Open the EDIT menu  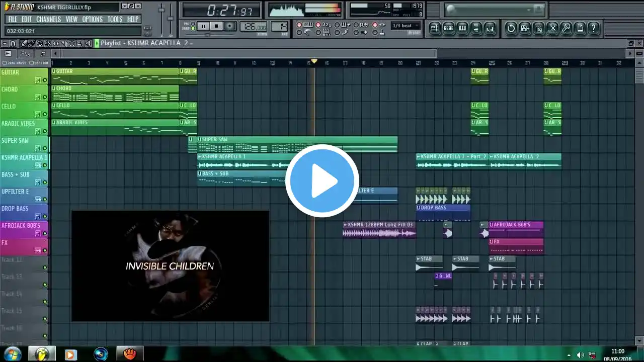[26, 20]
